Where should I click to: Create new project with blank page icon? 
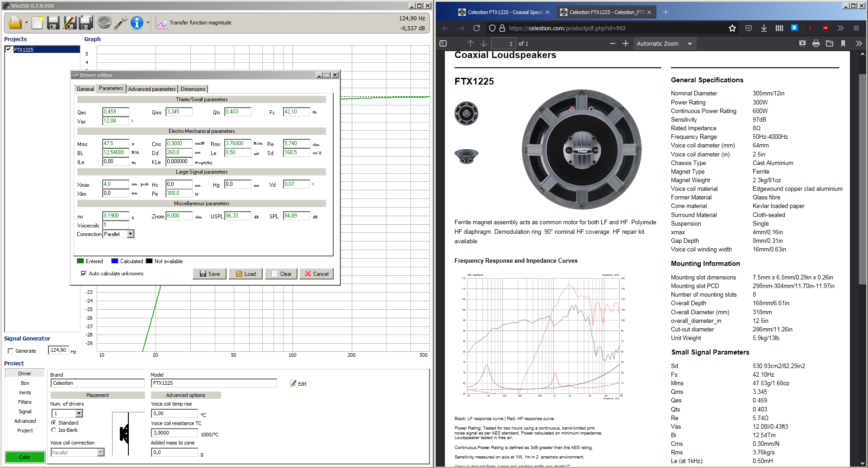(x=38, y=23)
